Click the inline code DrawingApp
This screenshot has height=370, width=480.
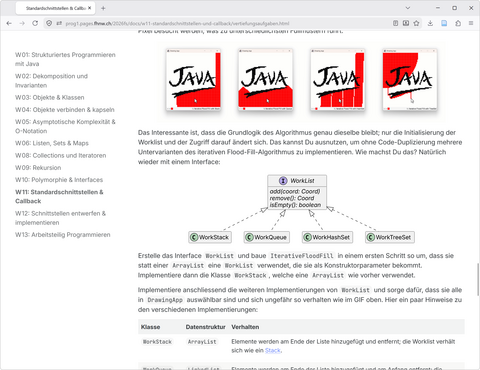[165, 300]
